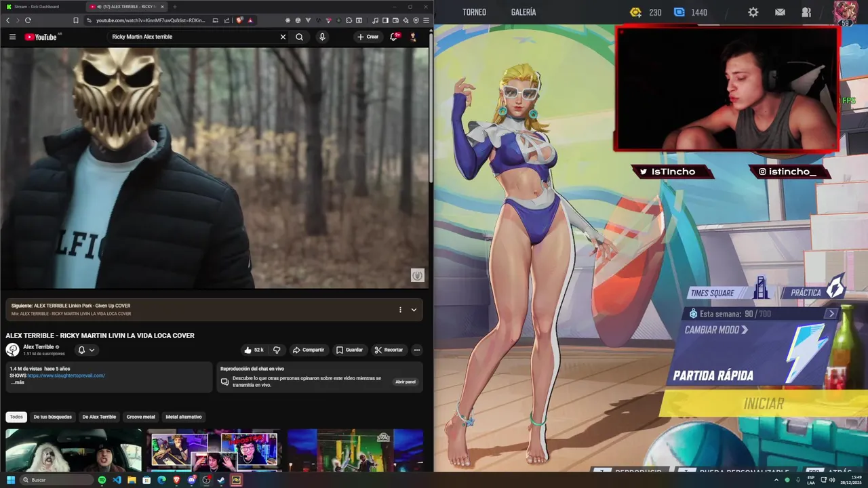Open Alex Terrible channel name link
Viewport: 868px width, 488px height.
(39, 346)
